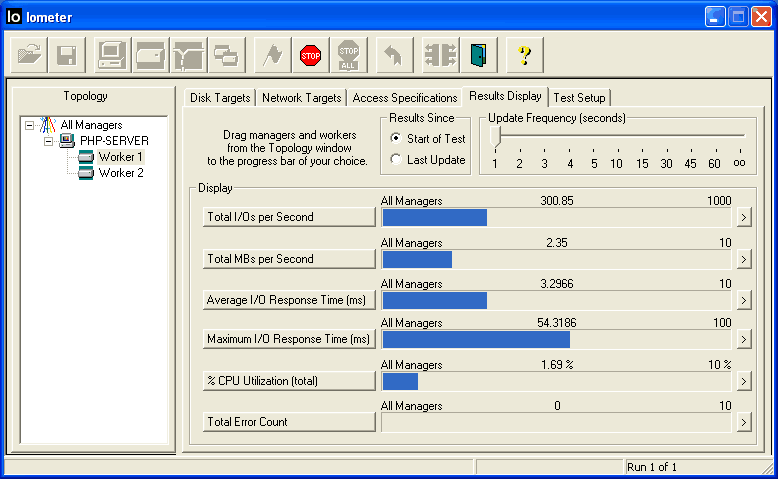Open test configuration file icon
This screenshot has height=479, width=778.
pos(29,55)
